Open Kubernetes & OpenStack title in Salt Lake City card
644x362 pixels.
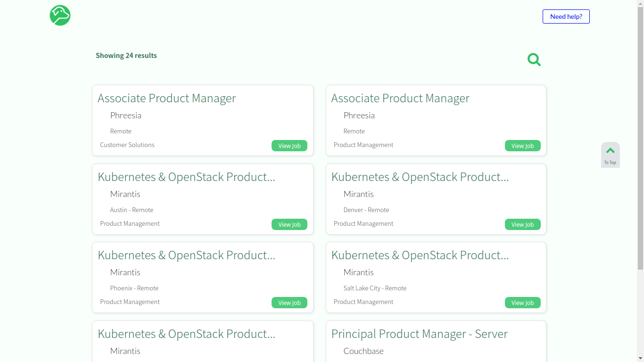coord(420,255)
